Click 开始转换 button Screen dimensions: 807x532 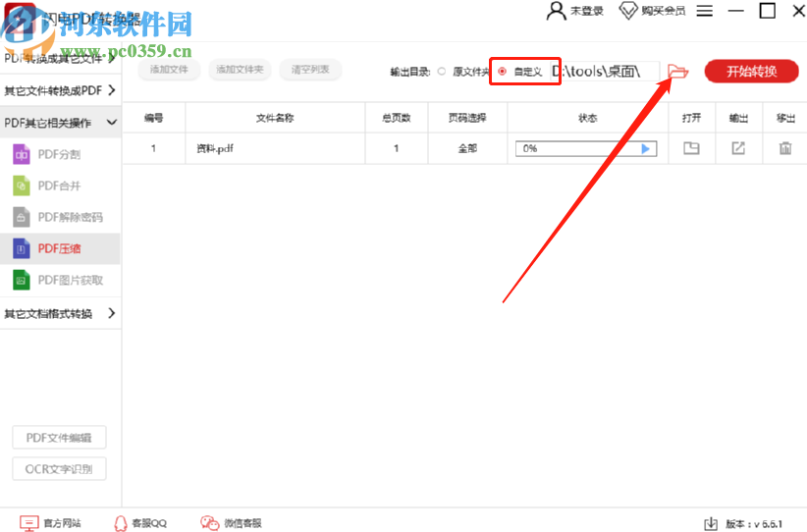point(751,71)
